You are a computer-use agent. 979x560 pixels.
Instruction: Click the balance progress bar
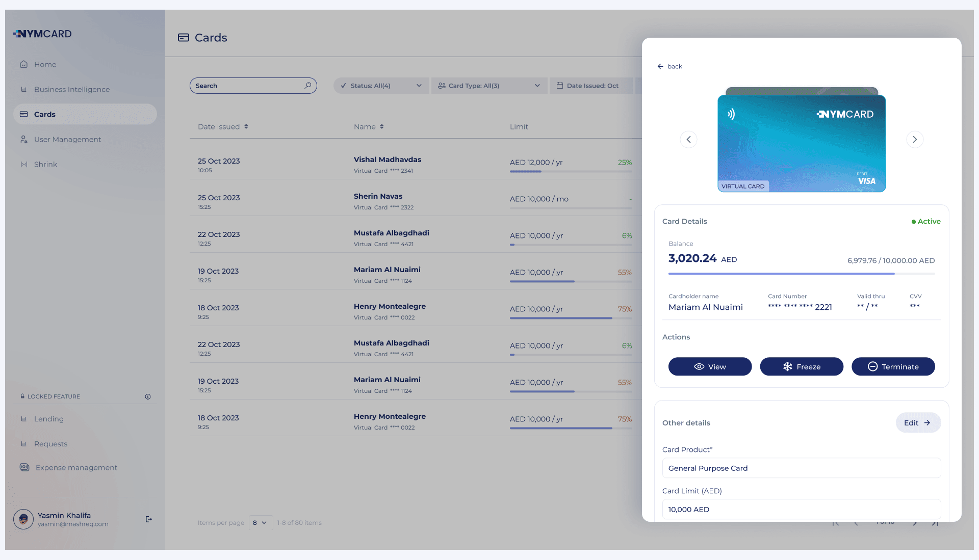click(x=802, y=274)
